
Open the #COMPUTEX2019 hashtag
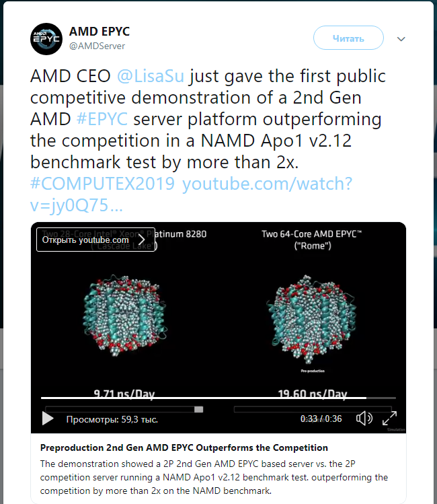tap(103, 184)
